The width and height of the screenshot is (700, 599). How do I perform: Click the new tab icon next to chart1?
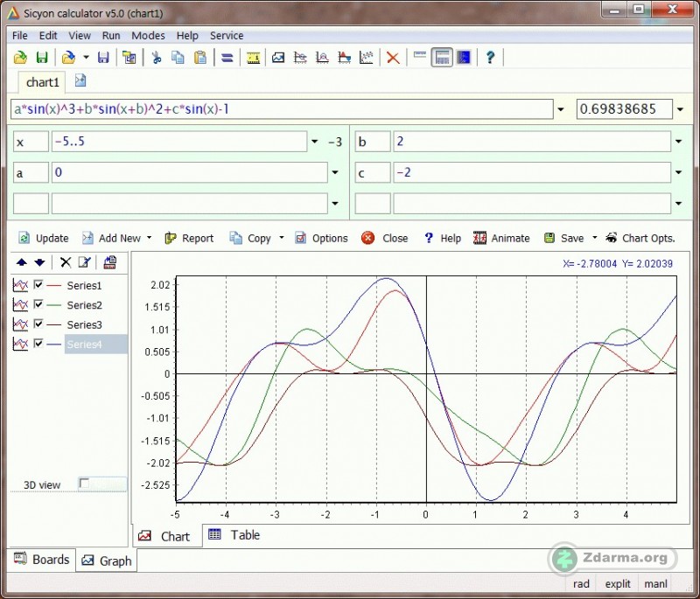pyautogui.click(x=80, y=80)
